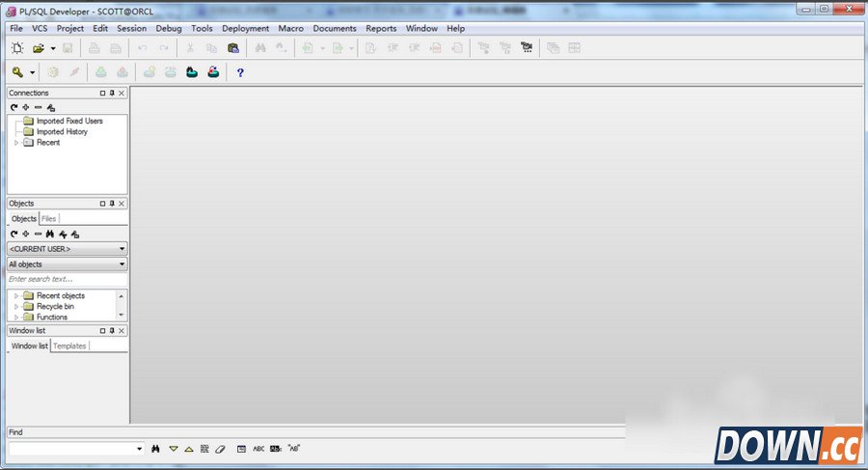The height and width of the screenshot is (470, 868).
Task: Toggle the whole-word "AB" search option
Action: (294, 449)
